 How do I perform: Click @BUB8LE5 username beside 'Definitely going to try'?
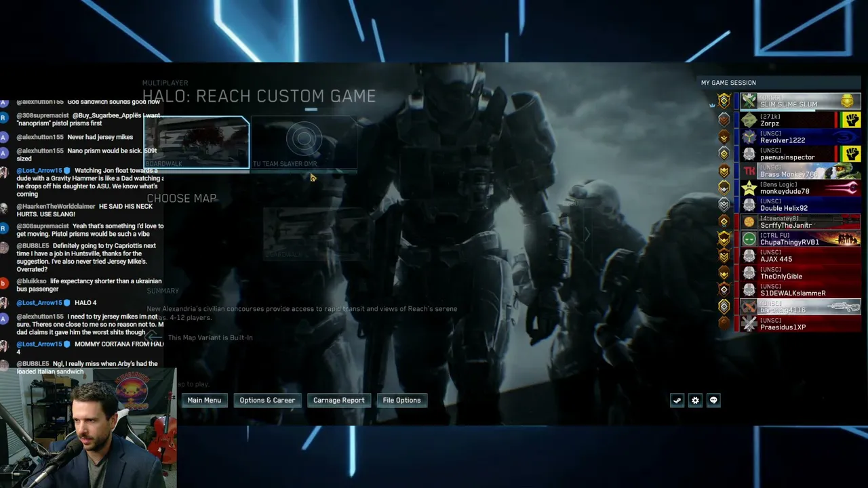pyautogui.click(x=32, y=246)
